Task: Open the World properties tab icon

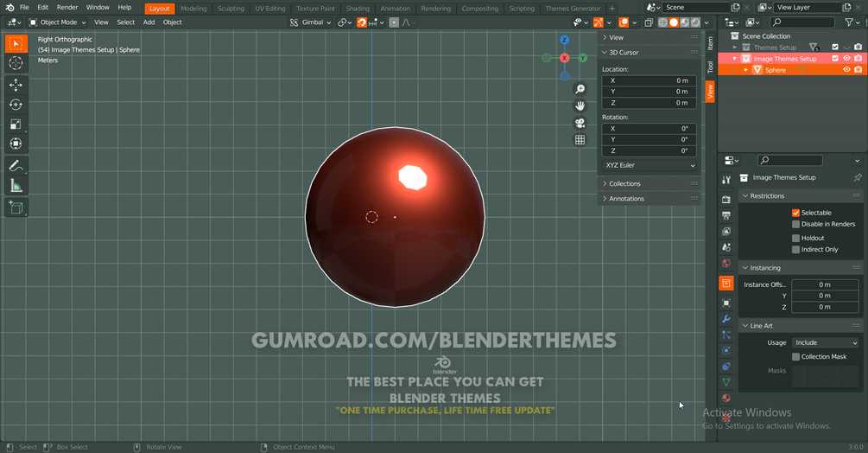Action: (726, 263)
